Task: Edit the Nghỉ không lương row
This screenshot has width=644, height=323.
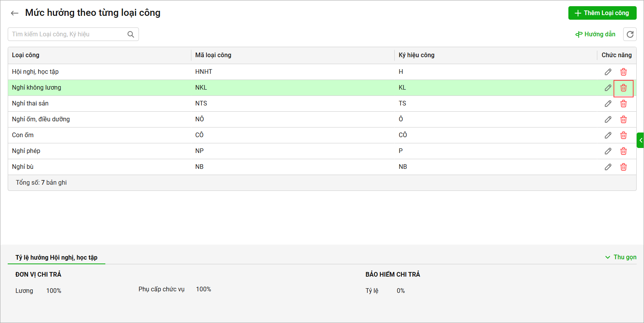Action: (x=608, y=88)
